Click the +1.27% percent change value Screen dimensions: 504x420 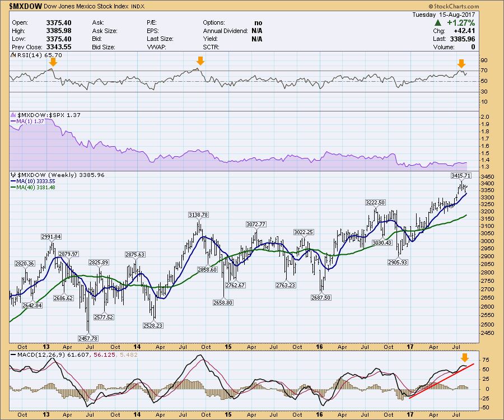461,23
